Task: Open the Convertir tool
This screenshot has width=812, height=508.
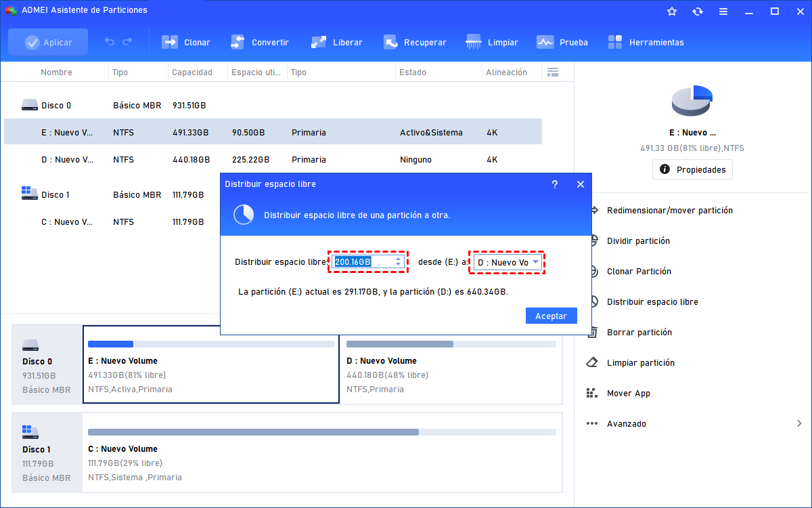Action: [261, 42]
